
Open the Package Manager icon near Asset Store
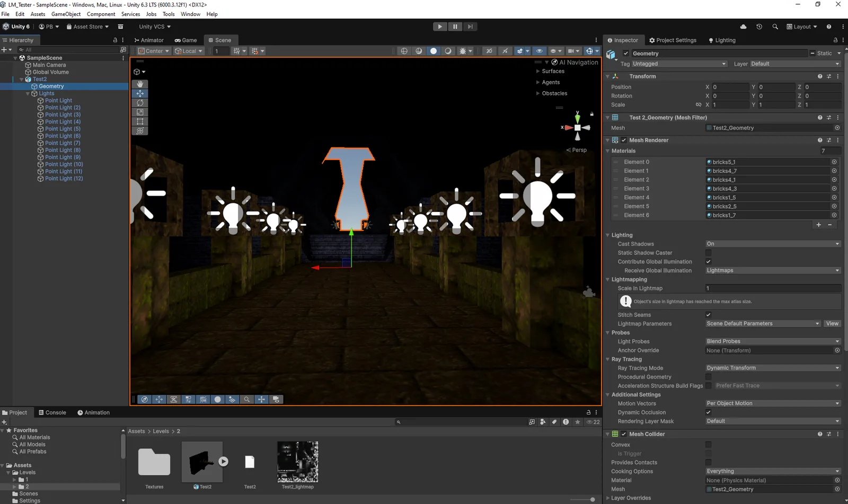(120, 26)
